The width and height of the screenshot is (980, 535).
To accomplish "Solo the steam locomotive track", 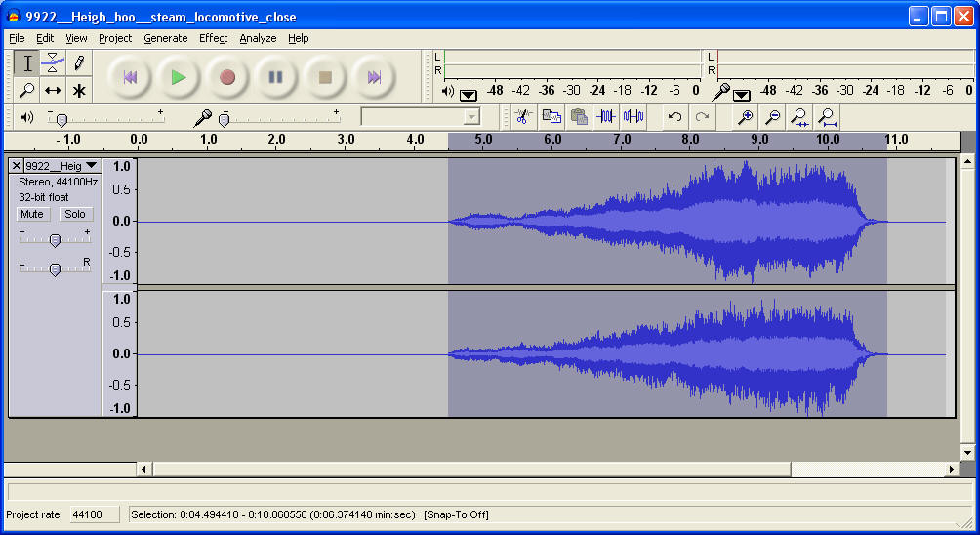I will coord(75,214).
